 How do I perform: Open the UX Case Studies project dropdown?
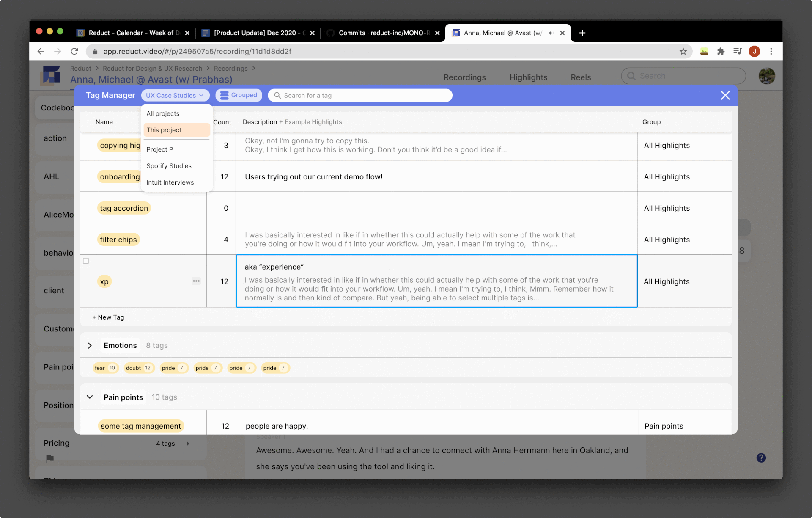(175, 96)
